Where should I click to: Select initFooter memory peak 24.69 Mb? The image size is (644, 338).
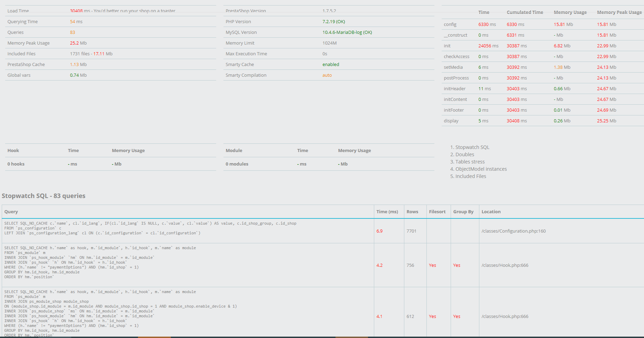coord(606,110)
